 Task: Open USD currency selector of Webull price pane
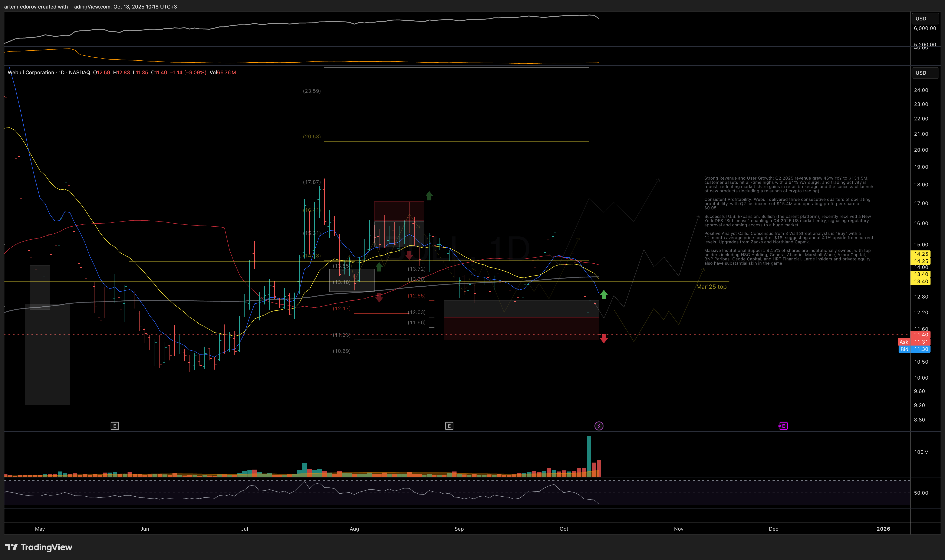(925, 73)
